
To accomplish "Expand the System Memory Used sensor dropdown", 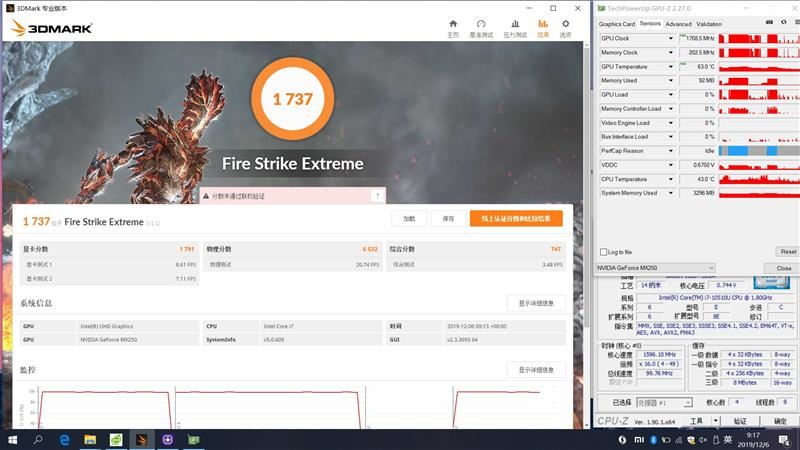I will (671, 193).
